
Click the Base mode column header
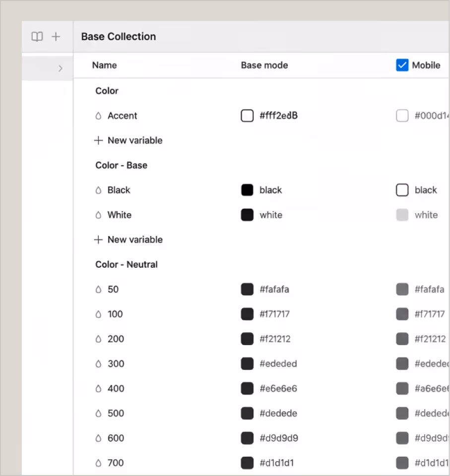(x=264, y=65)
